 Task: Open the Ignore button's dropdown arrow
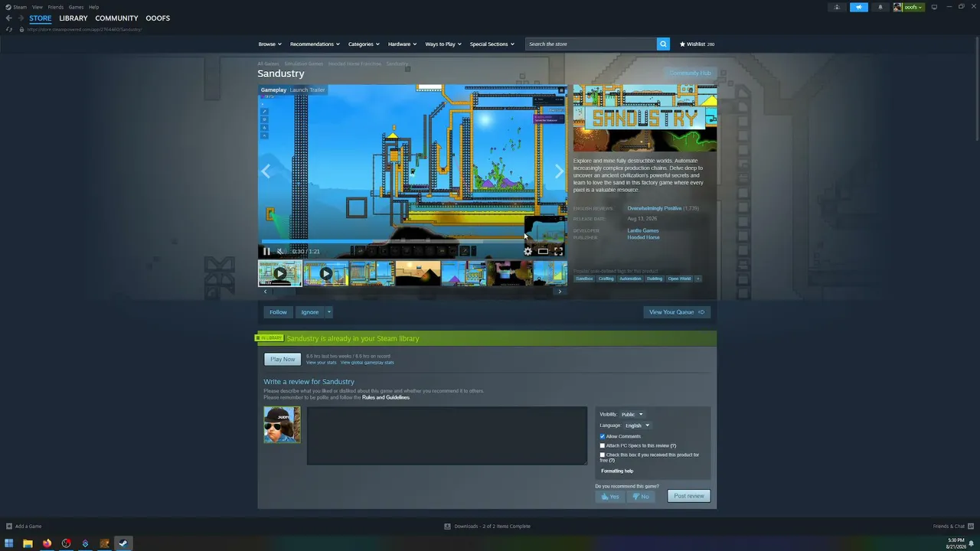point(328,312)
